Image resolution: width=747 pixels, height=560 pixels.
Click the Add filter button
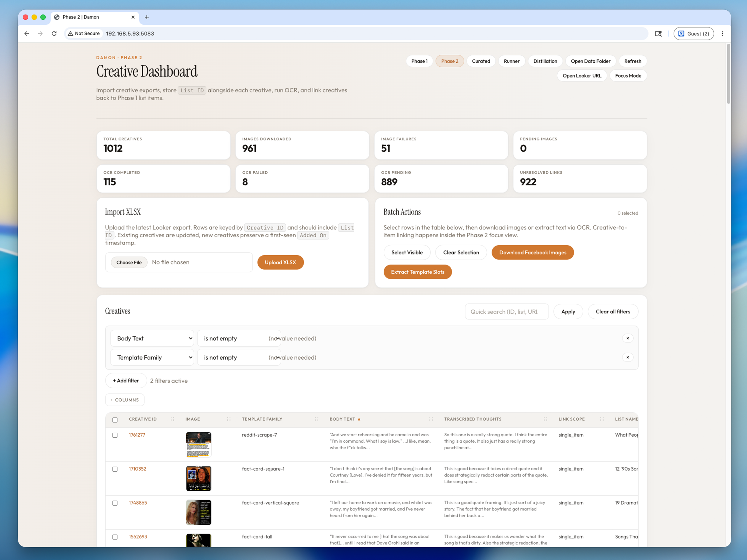126,380
